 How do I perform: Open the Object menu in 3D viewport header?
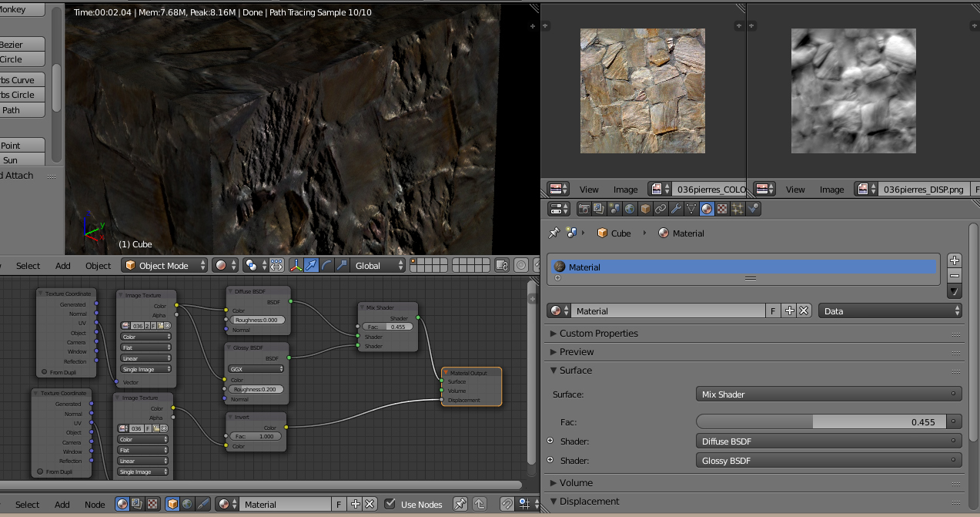coord(98,266)
